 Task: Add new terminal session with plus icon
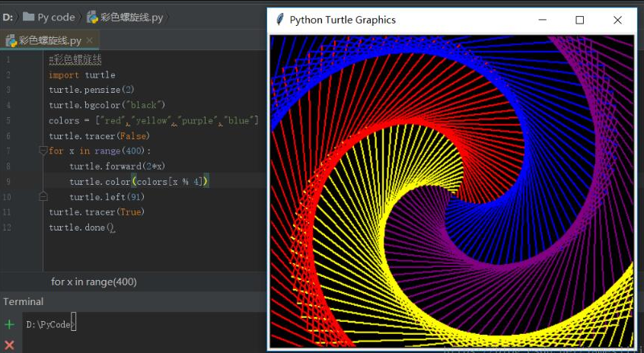(9, 325)
